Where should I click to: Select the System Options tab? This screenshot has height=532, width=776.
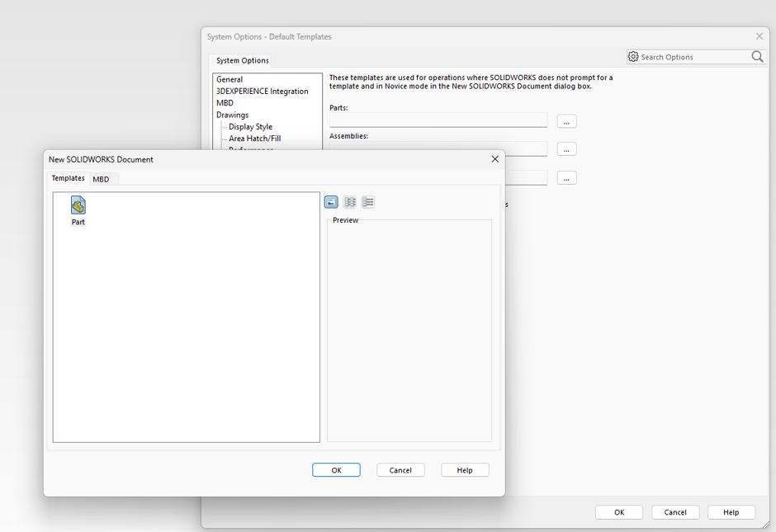pos(243,60)
